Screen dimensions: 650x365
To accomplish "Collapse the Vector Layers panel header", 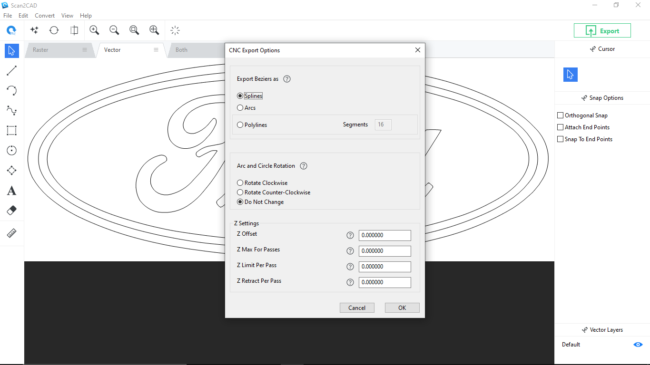I will [602, 330].
